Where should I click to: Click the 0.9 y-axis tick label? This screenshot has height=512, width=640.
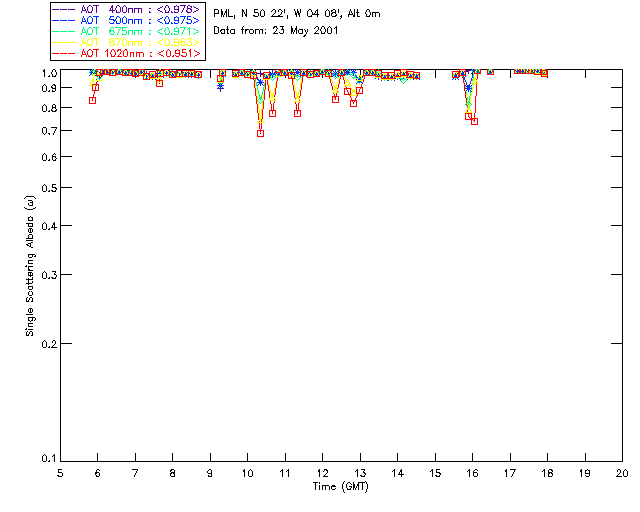tap(49, 88)
